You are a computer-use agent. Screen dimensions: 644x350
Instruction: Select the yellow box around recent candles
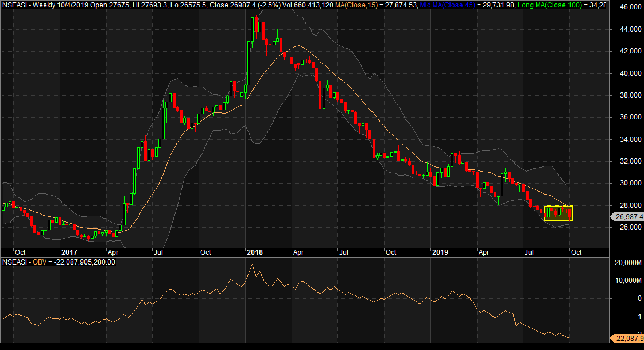560,214
